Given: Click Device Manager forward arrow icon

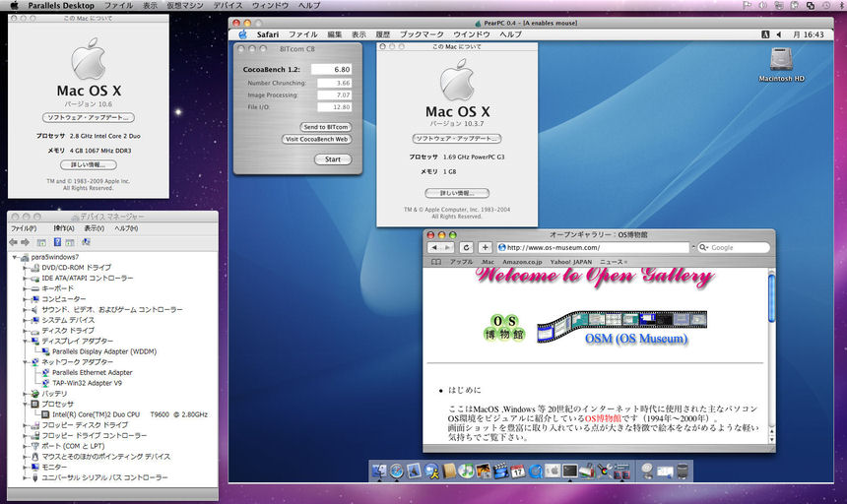Looking at the screenshot, I should click(x=25, y=242).
